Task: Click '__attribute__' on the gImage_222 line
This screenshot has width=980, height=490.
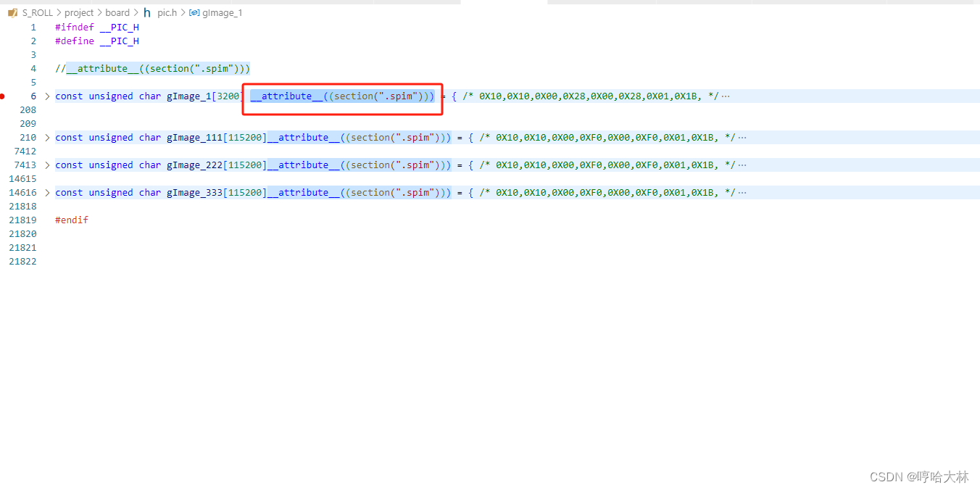Action: coord(303,165)
